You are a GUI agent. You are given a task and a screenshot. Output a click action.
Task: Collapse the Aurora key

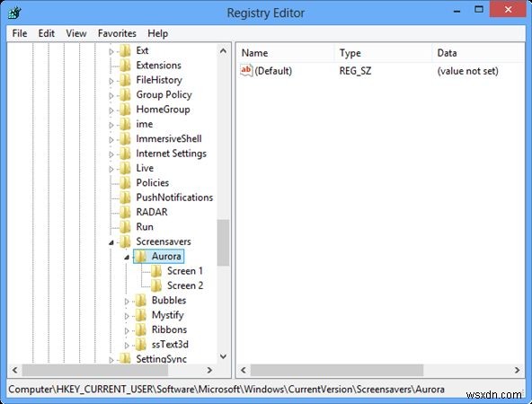[x=127, y=258]
